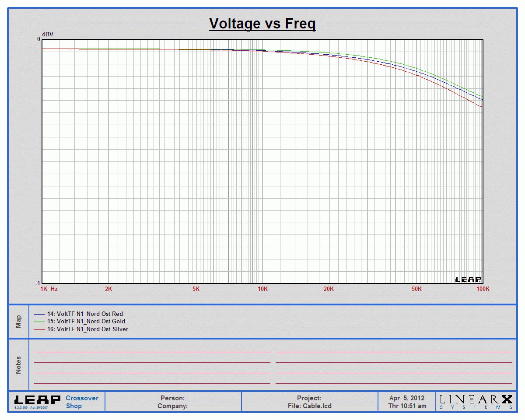Click the first note line in the left column
The width and height of the screenshot is (525, 420).
pyautogui.click(x=152, y=351)
